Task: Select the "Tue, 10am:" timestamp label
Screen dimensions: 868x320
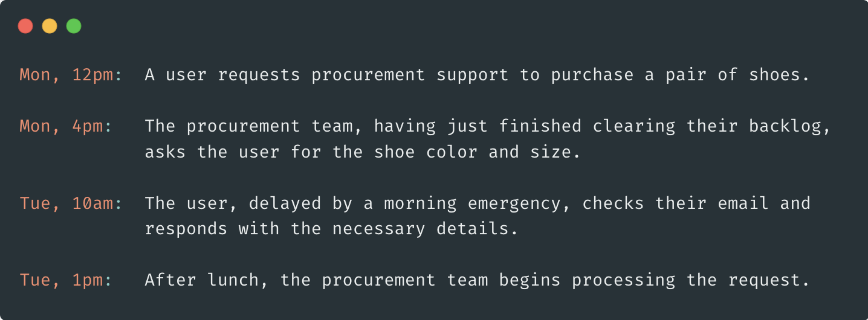Action: (x=71, y=203)
